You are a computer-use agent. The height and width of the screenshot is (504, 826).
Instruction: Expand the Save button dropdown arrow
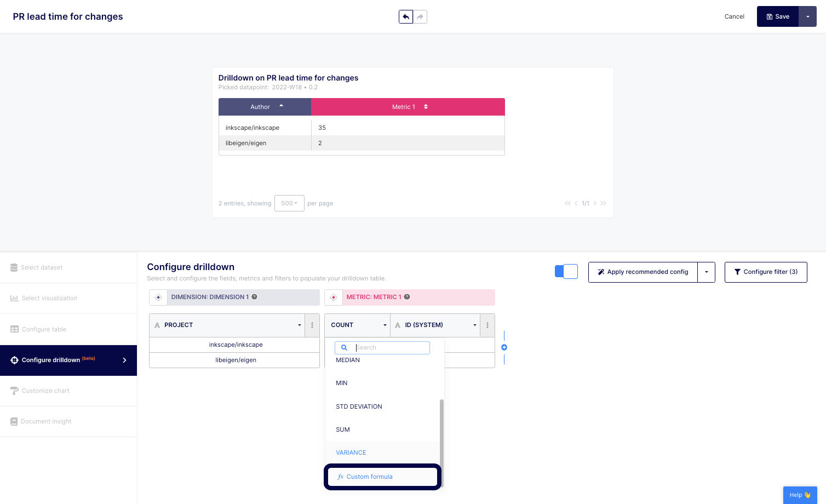807,17
